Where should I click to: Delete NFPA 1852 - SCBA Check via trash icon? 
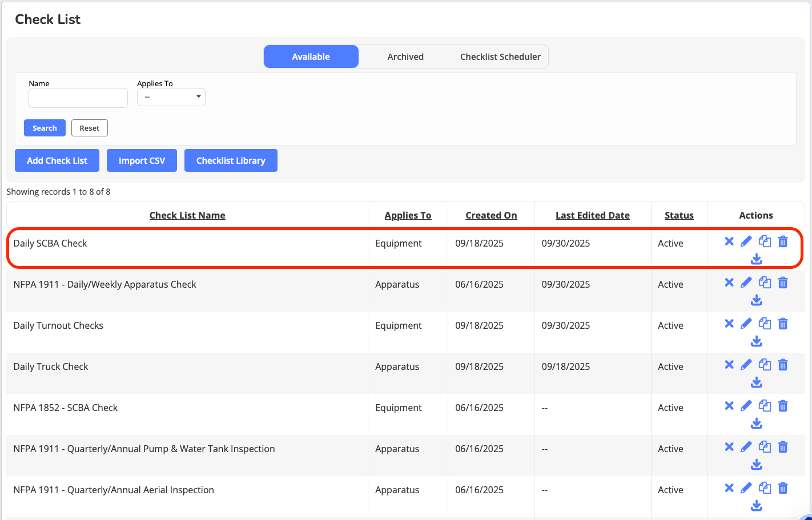pos(783,406)
